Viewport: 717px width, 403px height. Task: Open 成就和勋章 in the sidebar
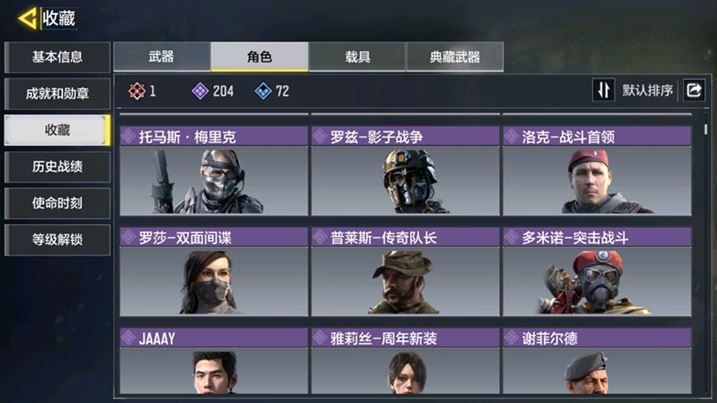57,94
